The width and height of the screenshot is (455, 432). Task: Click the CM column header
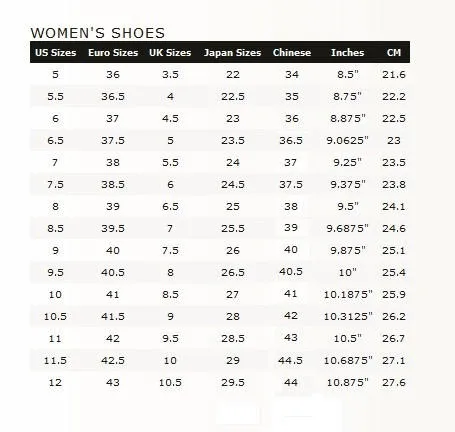(x=394, y=53)
